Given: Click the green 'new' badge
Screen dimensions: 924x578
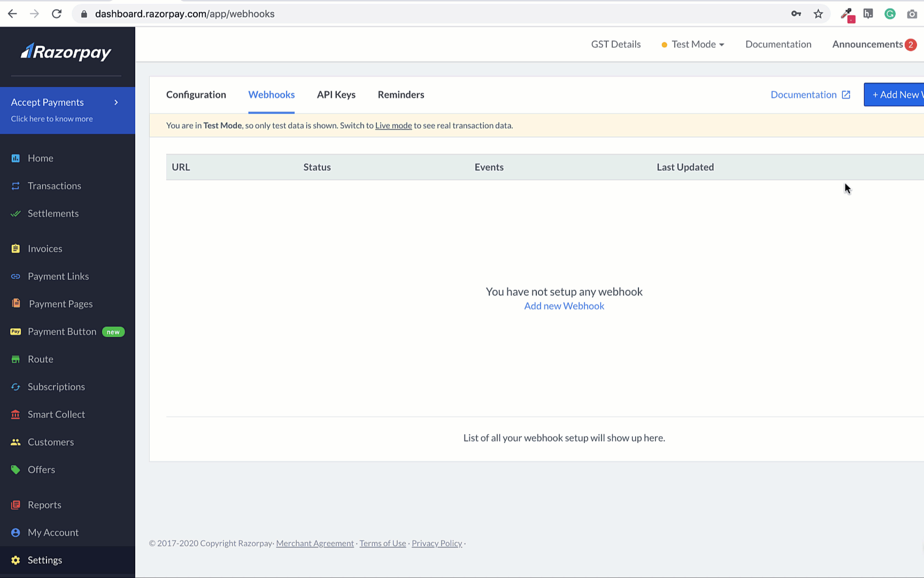Looking at the screenshot, I should tap(113, 332).
